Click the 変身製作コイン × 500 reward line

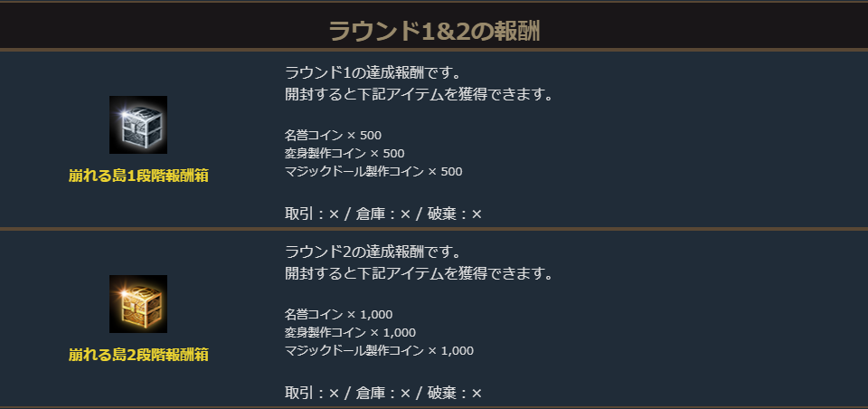point(344,153)
